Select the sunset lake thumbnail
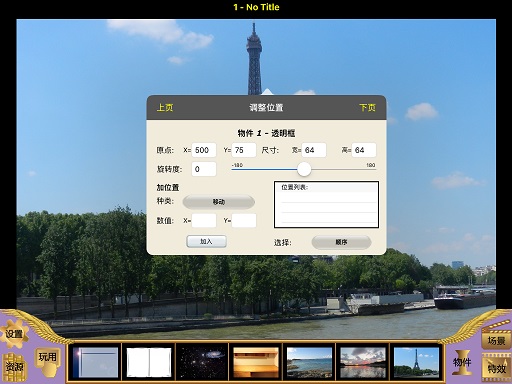Viewport: 512px width, 384px height. pos(363,362)
